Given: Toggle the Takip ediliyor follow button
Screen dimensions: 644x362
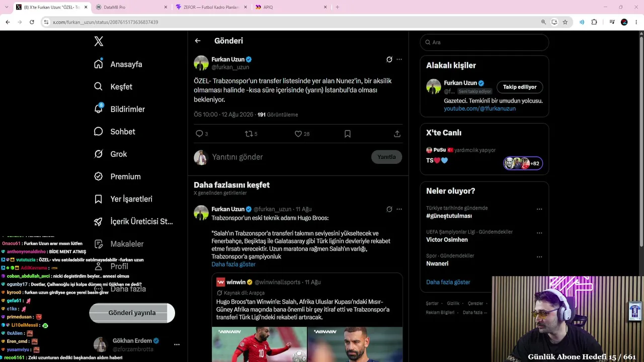Looking at the screenshot, I should [520, 87].
